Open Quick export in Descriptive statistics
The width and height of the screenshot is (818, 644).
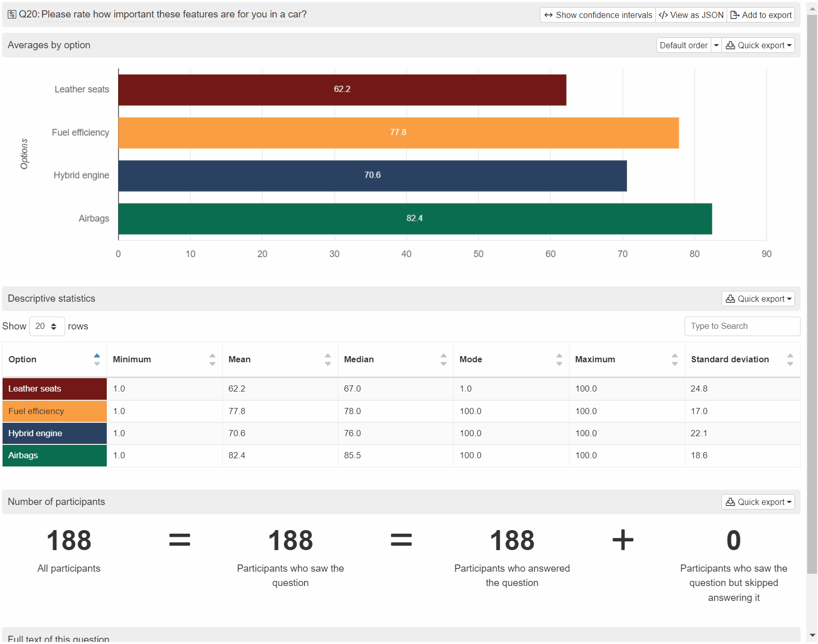pyautogui.click(x=758, y=299)
